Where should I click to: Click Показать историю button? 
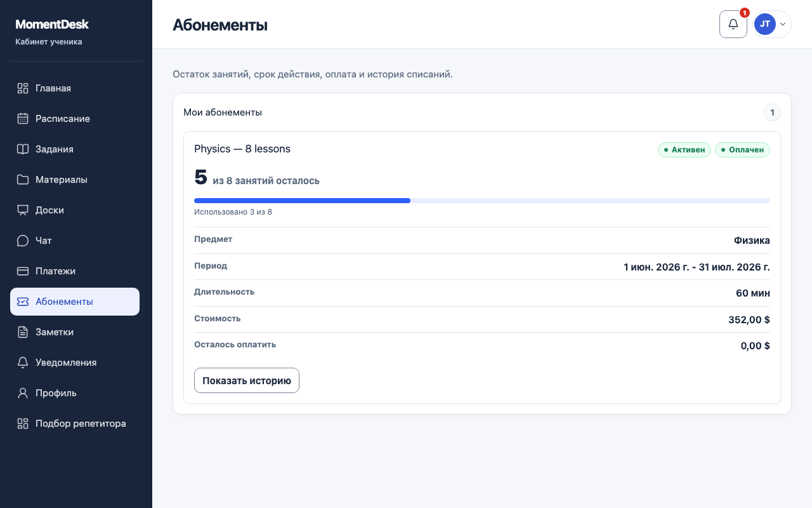tap(247, 380)
